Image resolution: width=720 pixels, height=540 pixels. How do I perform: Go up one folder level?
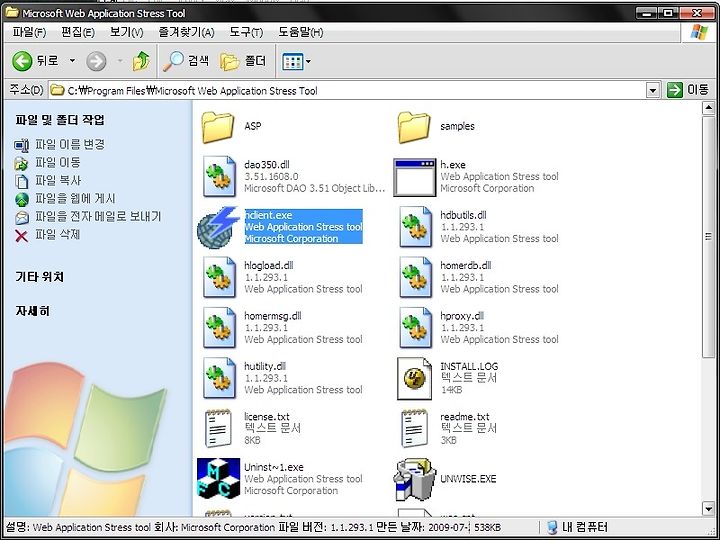tap(141, 61)
